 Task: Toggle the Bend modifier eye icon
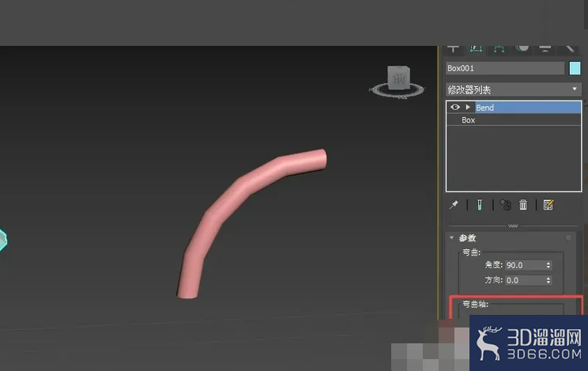455,108
